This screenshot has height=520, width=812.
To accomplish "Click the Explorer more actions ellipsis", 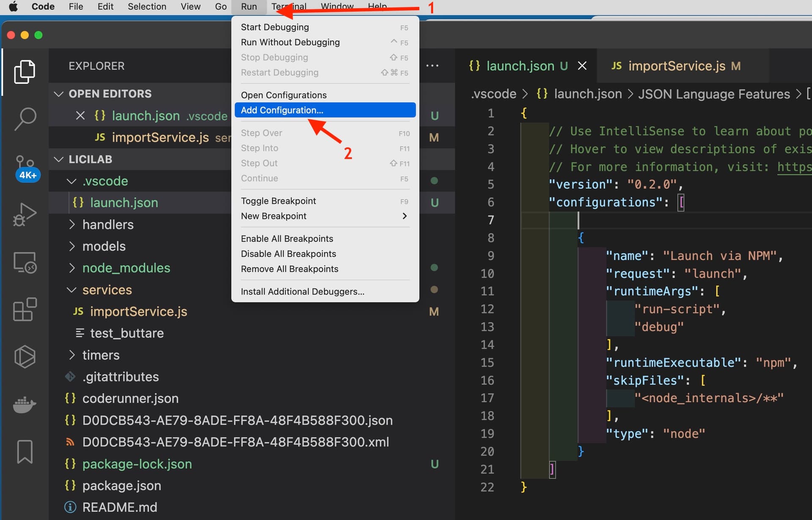I will 432,66.
